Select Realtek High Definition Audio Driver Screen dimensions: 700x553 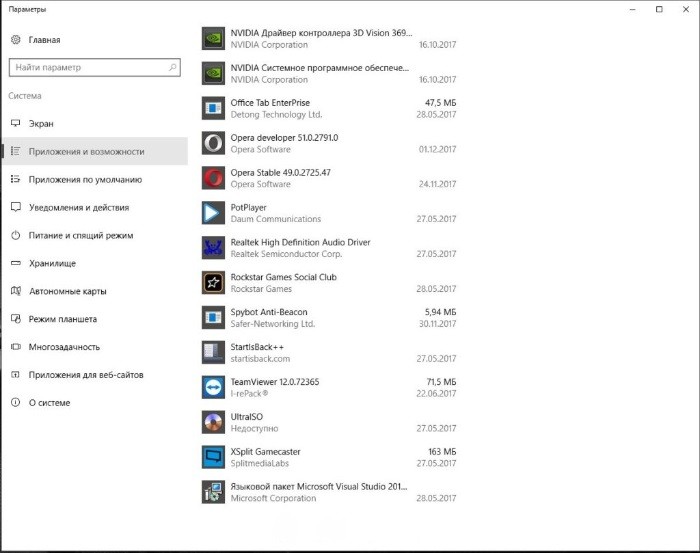click(x=300, y=242)
